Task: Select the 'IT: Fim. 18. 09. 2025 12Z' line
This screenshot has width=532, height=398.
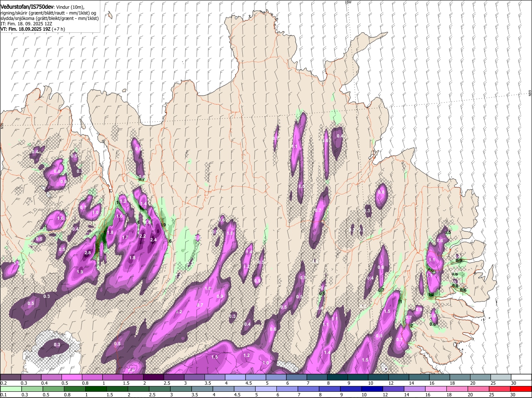Action: pos(26,24)
